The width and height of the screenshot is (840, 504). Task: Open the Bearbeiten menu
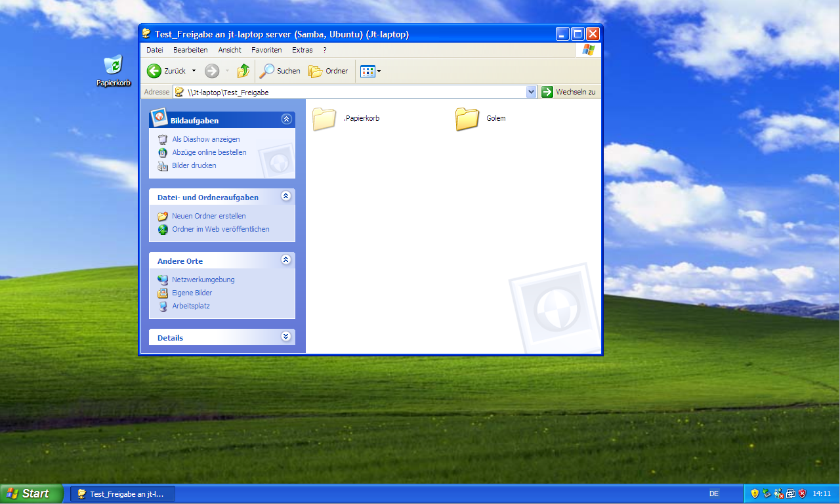(190, 50)
